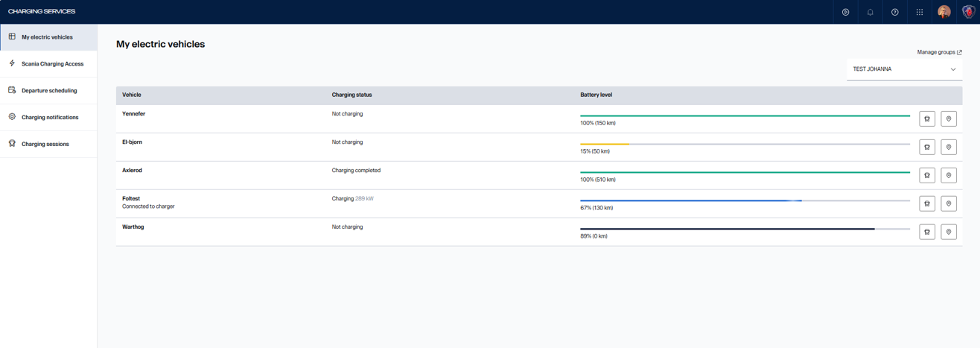Open vehicle details icon for Axlerod
Viewport: 980px width, 348px height.
click(x=927, y=175)
